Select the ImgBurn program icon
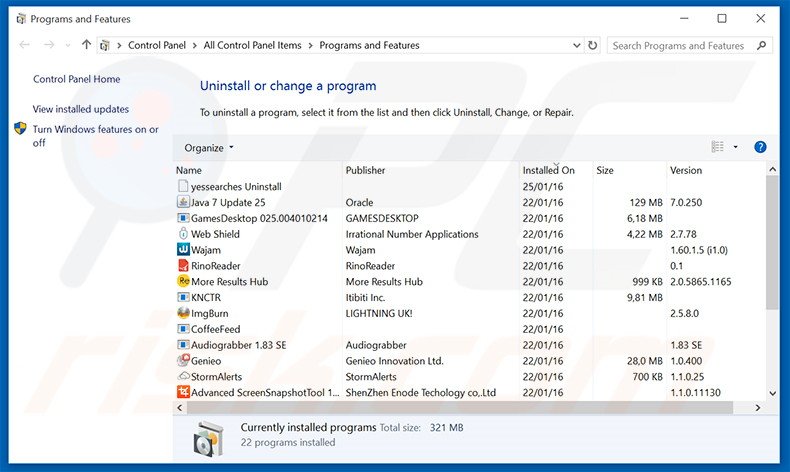The width and height of the screenshot is (790, 472). pyautogui.click(x=183, y=313)
